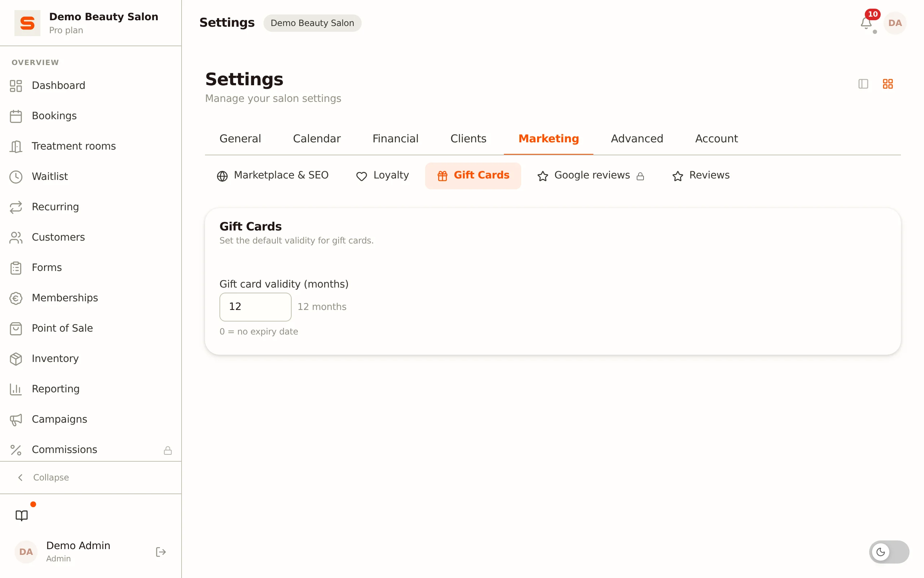Go to Commissions page

coord(91,450)
